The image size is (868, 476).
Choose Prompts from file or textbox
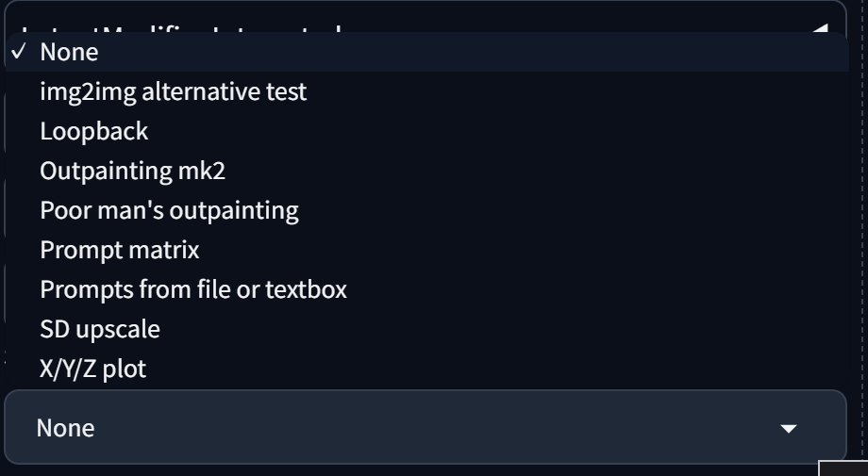point(192,289)
